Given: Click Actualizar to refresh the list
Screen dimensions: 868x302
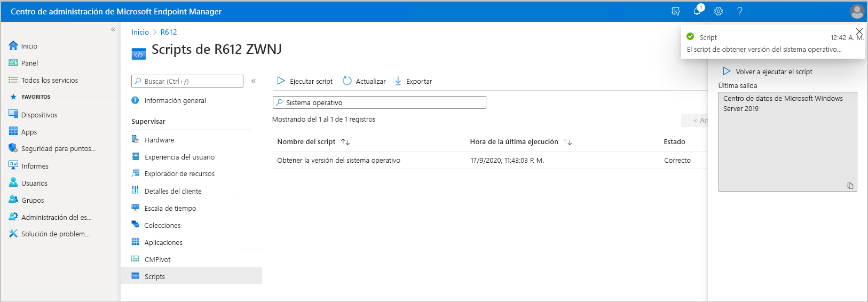Looking at the screenshot, I should pos(364,81).
